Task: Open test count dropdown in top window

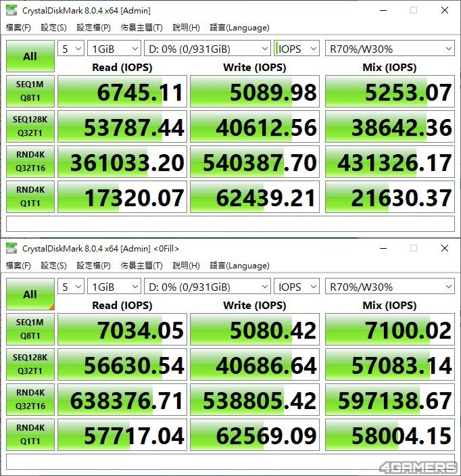Action: point(71,49)
